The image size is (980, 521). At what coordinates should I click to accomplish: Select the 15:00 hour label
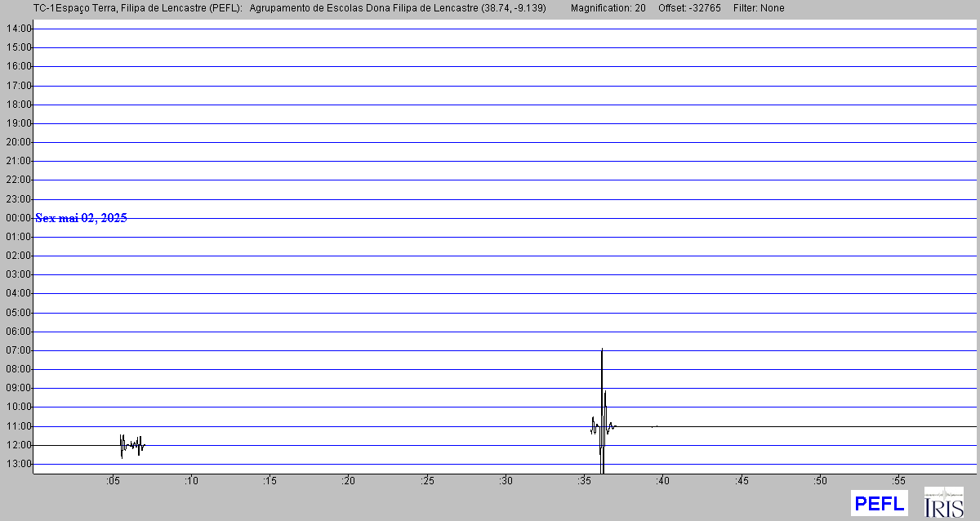tap(18, 47)
